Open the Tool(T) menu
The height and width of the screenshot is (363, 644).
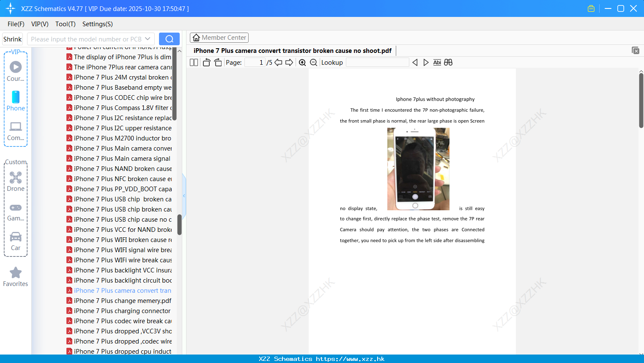tap(66, 24)
